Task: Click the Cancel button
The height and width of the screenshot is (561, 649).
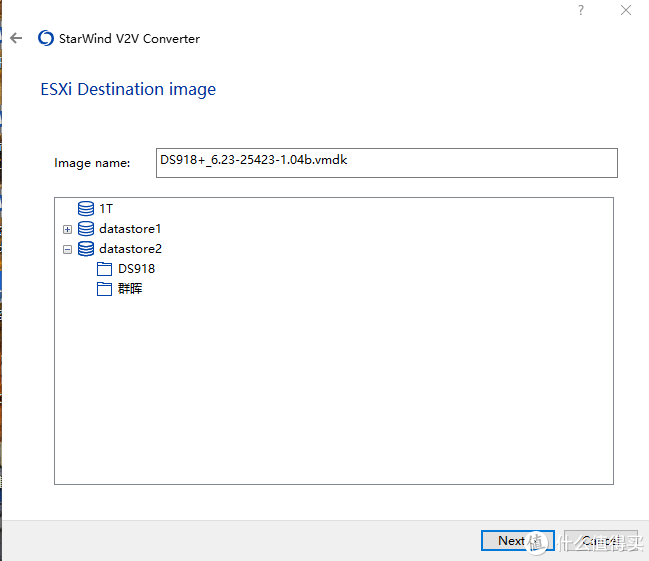Action: (x=601, y=540)
